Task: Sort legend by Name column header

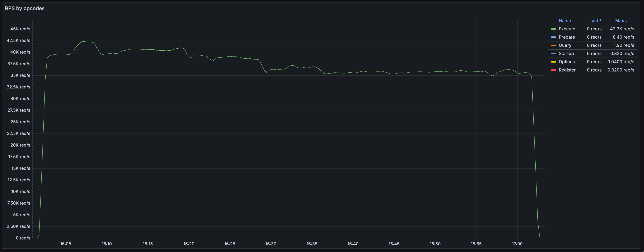Action: click(x=565, y=21)
